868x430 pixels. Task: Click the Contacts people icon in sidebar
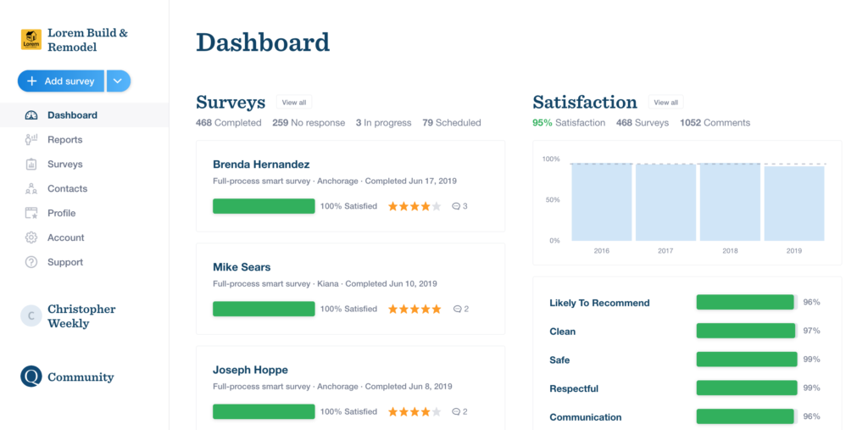tap(31, 188)
